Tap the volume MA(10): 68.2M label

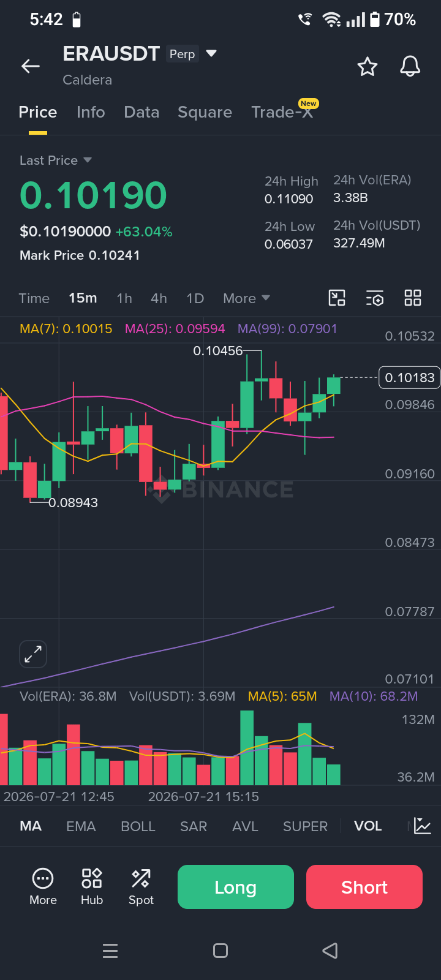point(374,696)
